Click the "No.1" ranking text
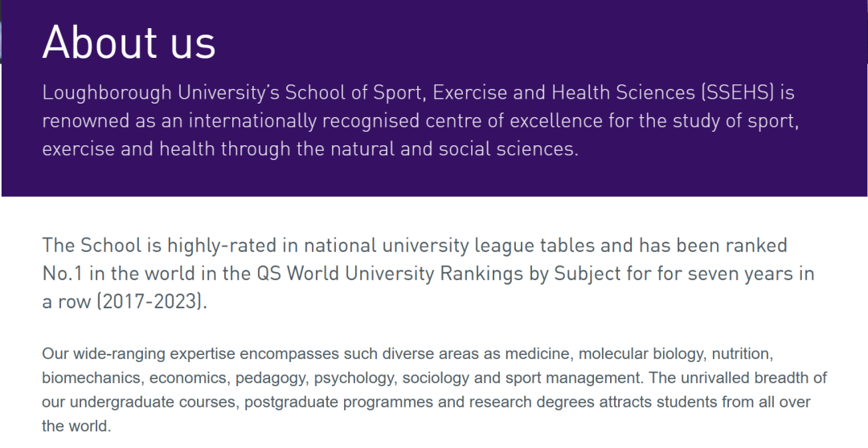The width and height of the screenshot is (868, 448). point(63,274)
